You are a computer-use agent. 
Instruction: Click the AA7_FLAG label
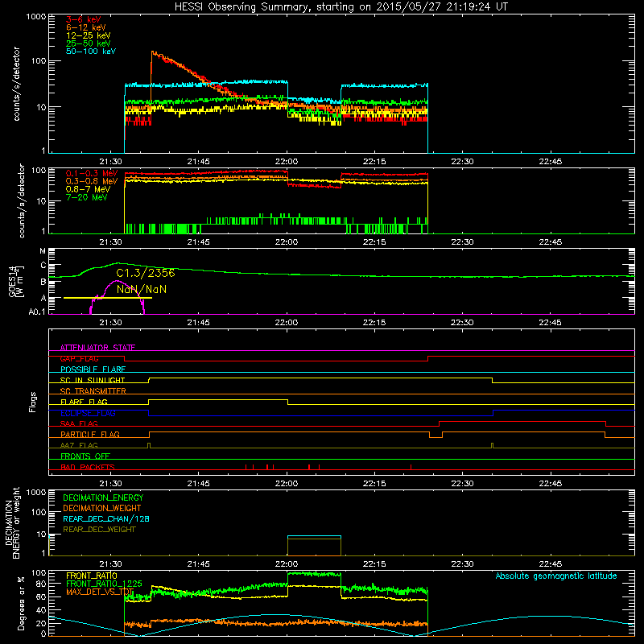coord(79,445)
